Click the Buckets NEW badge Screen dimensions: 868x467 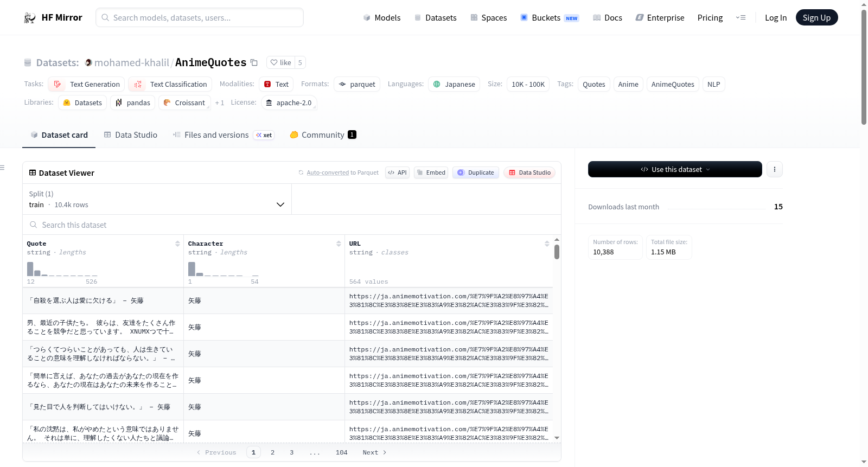pos(572,18)
